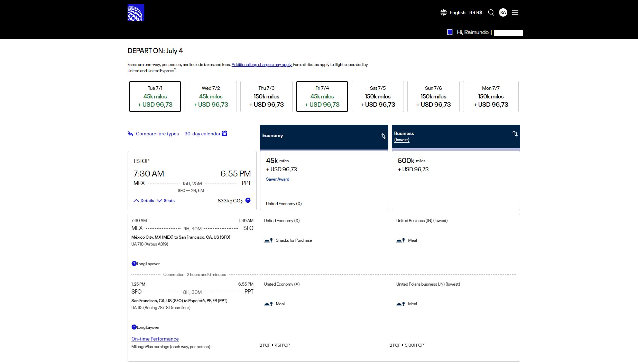This screenshot has width=638, height=364.
Task: Sort by Business price arrows icon
Action: (x=515, y=134)
